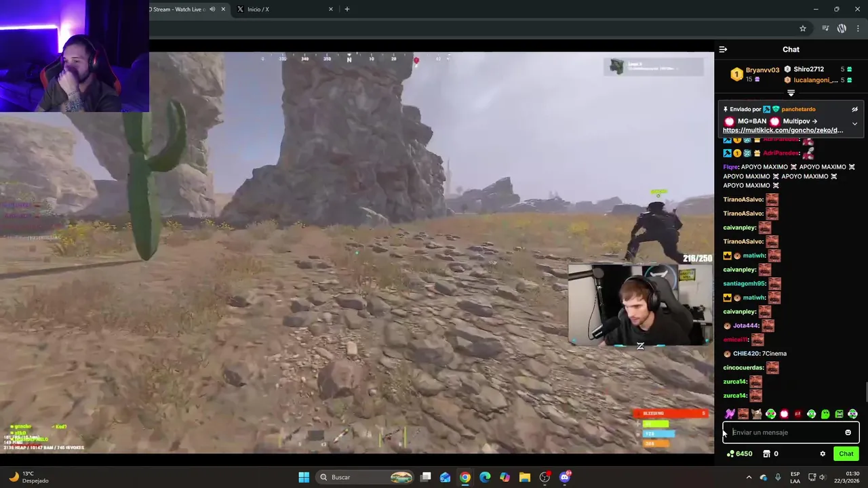Expand the pinned message chevron

[854, 124]
